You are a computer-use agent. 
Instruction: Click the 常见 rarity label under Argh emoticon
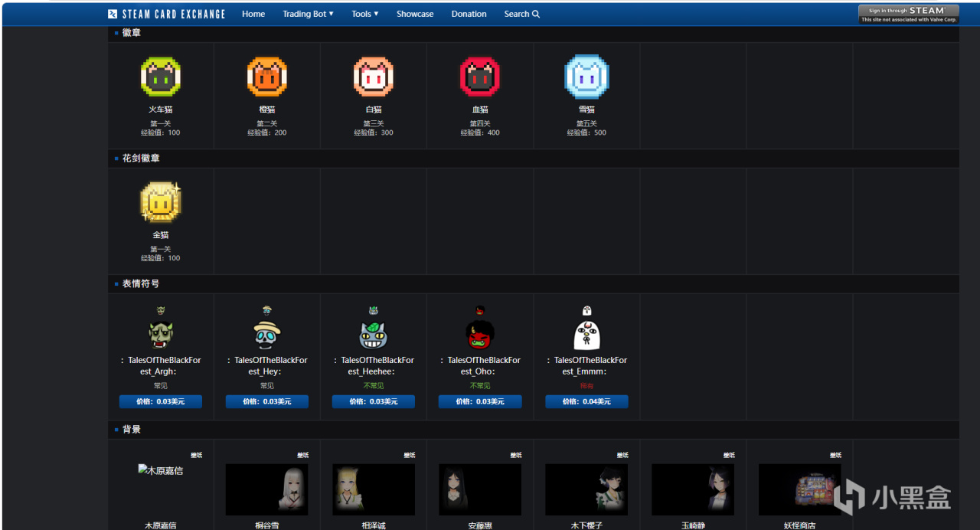160,386
